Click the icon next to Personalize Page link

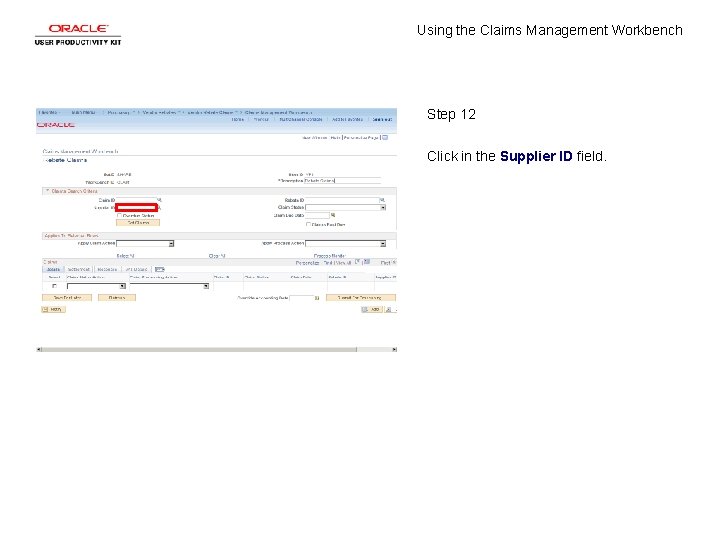coord(385,137)
